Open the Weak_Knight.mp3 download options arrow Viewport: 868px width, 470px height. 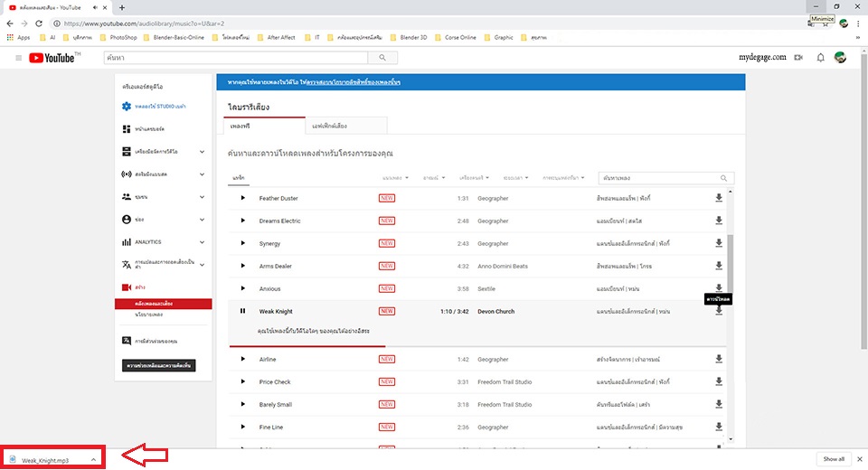93,460
